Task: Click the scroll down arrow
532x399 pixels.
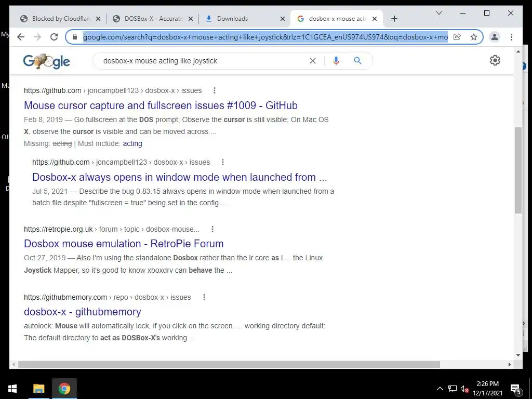Action: (518, 355)
